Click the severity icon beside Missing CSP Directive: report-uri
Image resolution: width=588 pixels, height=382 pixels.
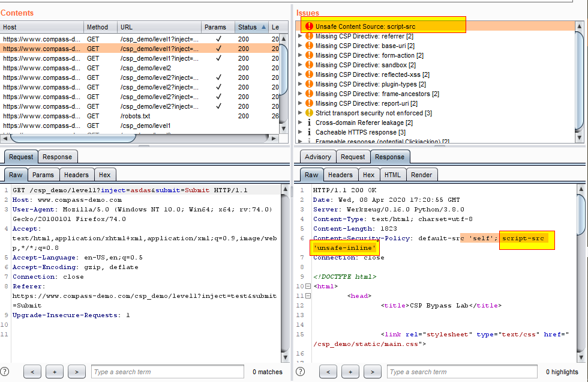tap(309, 103)
